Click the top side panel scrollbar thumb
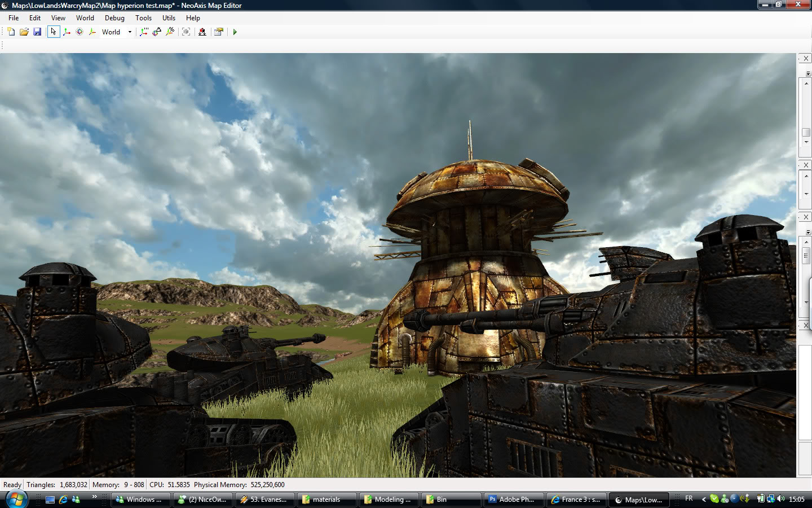Screen dimensions: 812x508 (x=806, y=132)
